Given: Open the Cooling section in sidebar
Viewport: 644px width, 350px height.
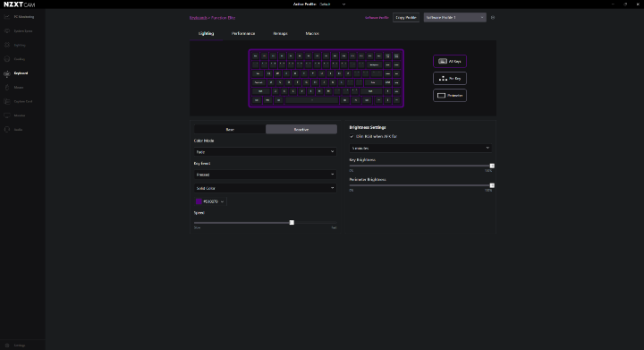Looking at the screenshot, I should (x=20, y=59).
